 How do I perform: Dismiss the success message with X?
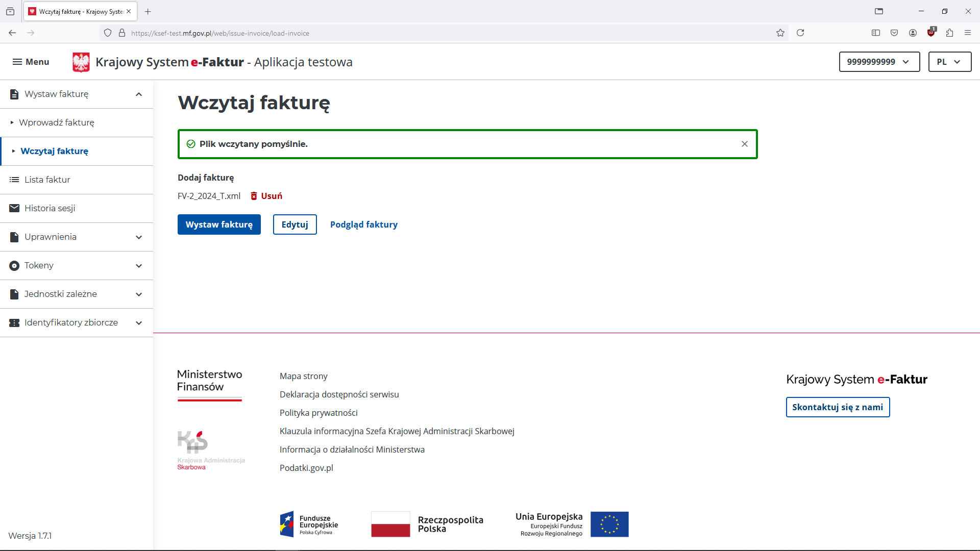(744, 144)
